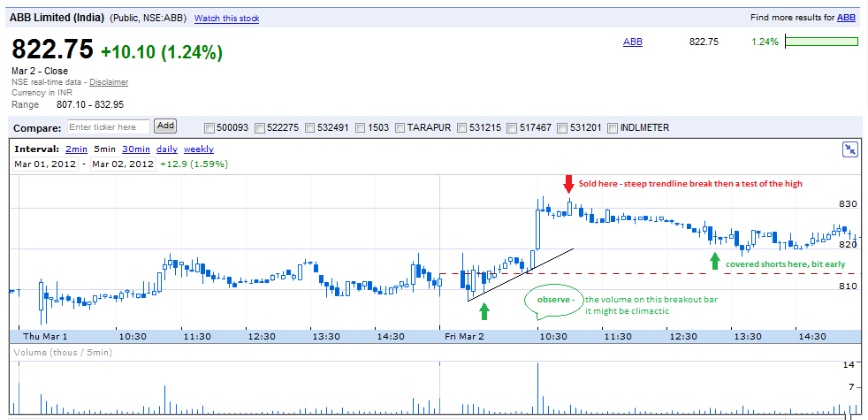Enable the 532491 comparison checkbox
Screen dimensions: 868x420
(x=309, y=128)
